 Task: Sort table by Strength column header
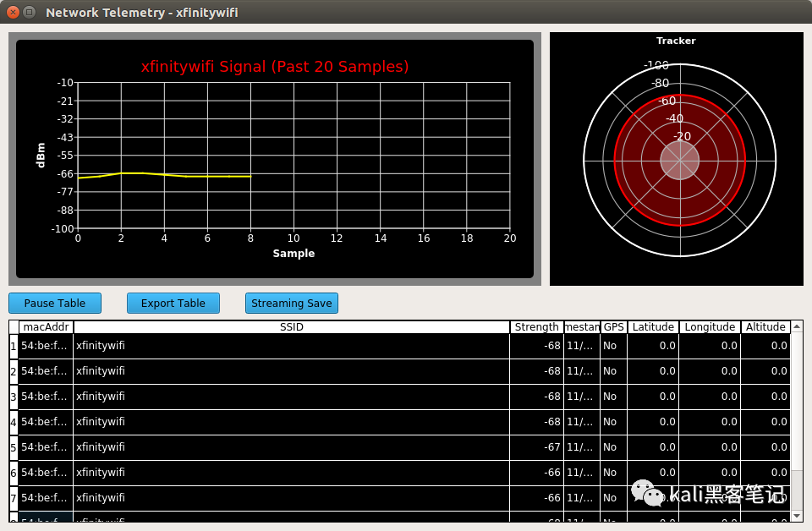point(536,327)
